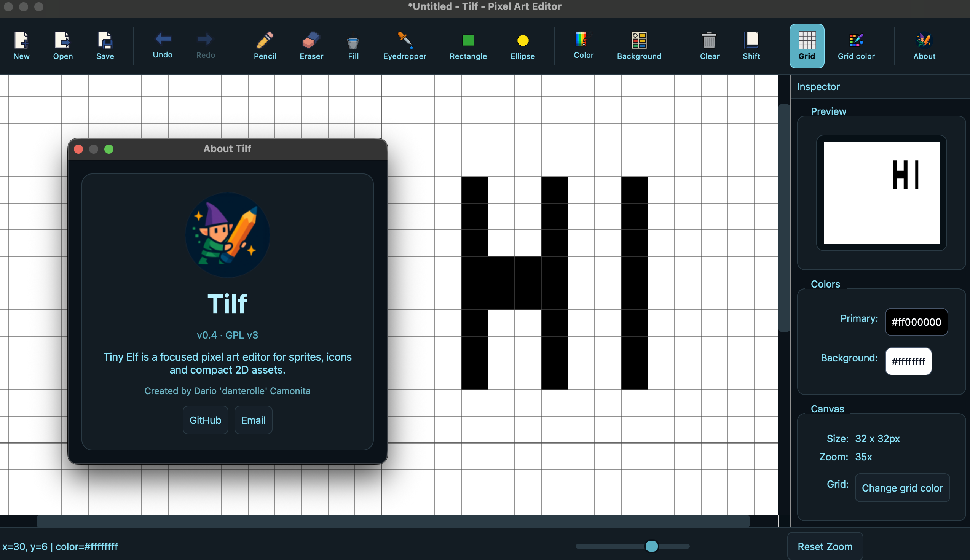Activate the Shift tool
Screen dimensions: 970x560
click(x=751, y=46)
